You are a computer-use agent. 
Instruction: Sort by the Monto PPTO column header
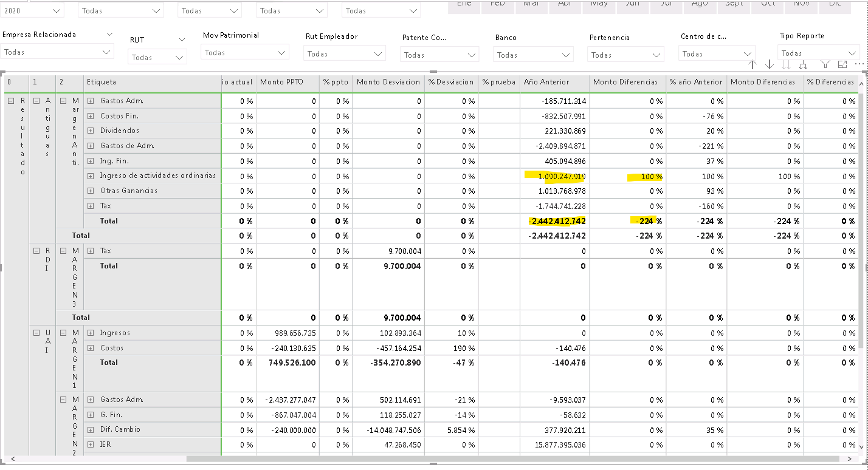click(x=288, y=82)
